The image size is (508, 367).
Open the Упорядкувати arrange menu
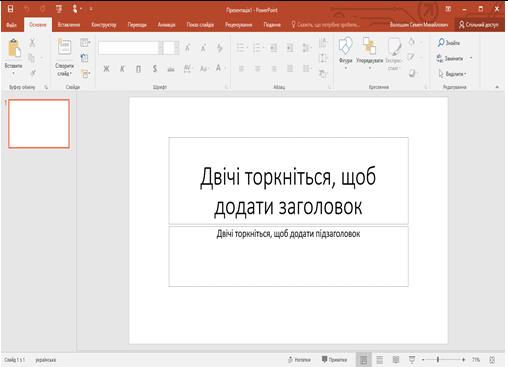pyautogui.click(x=369, y=53)
